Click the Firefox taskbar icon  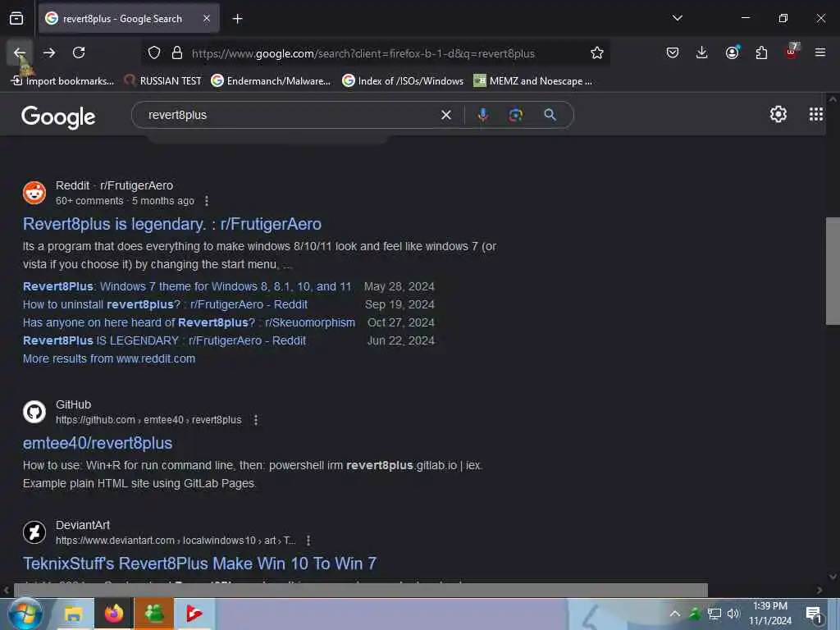(113, 614)
